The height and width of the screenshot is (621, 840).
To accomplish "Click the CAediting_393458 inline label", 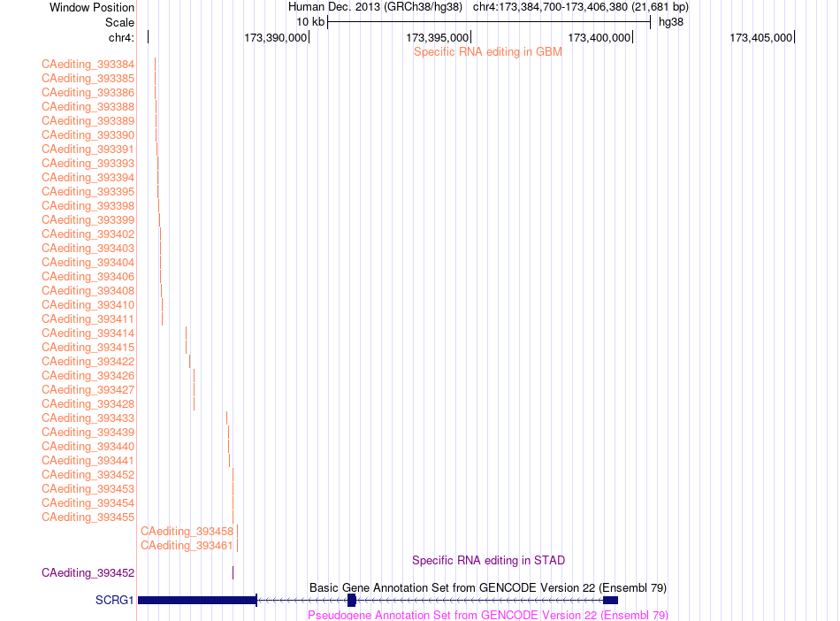I will (187, 532).
